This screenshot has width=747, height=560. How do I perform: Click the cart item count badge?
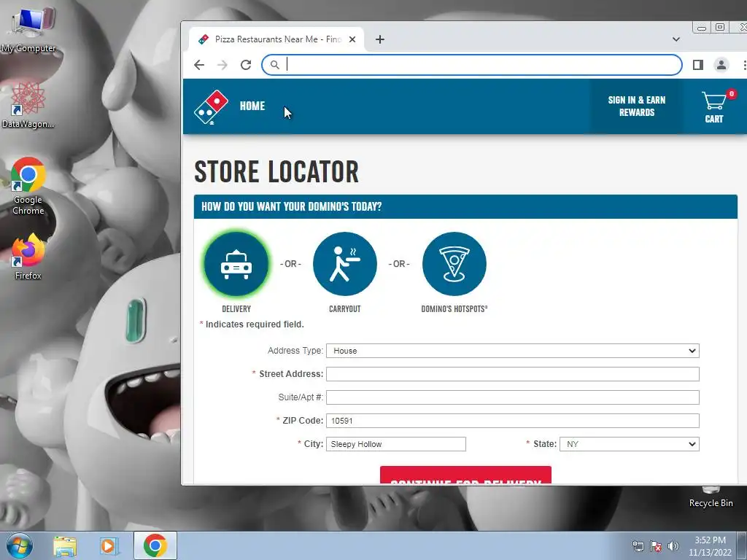(731, 94)
